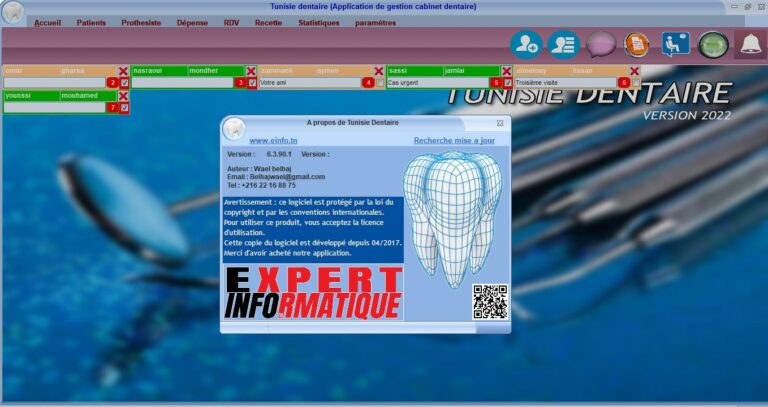Check the checkbox on Votre ami card

coord(380,83)
